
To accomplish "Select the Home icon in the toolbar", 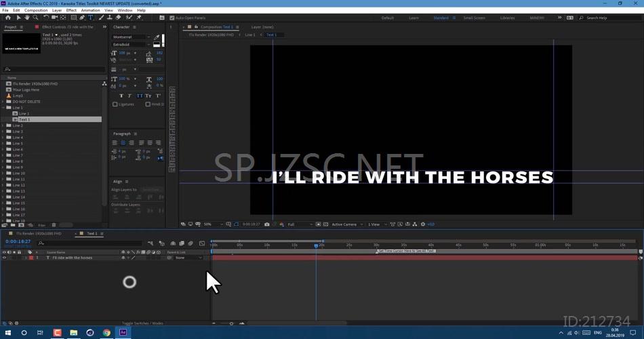I will pyautogui.click(x=8, y=18).
